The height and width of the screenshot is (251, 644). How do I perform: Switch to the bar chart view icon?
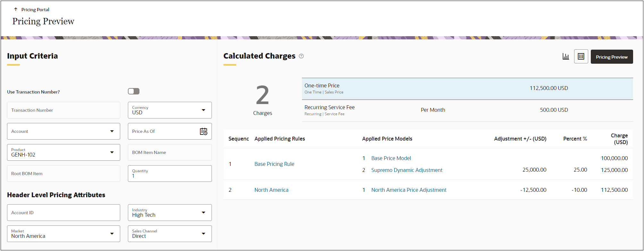point(566,57)
